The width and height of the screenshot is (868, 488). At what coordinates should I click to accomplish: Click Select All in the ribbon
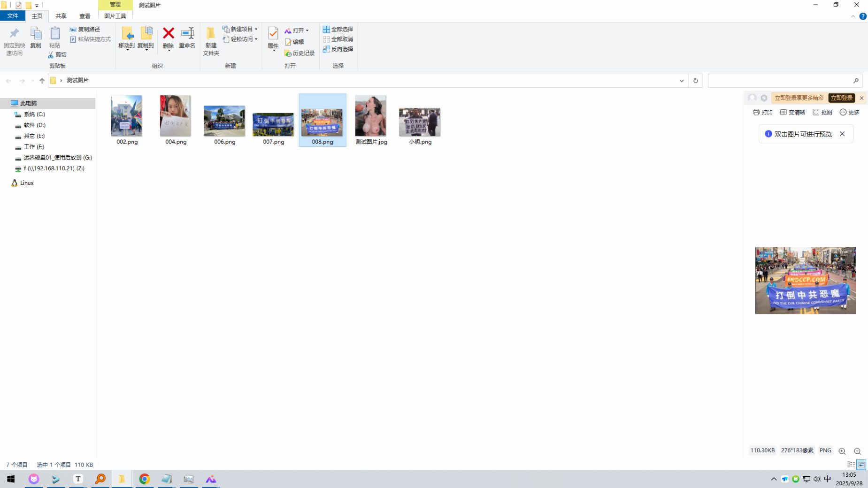338,29
